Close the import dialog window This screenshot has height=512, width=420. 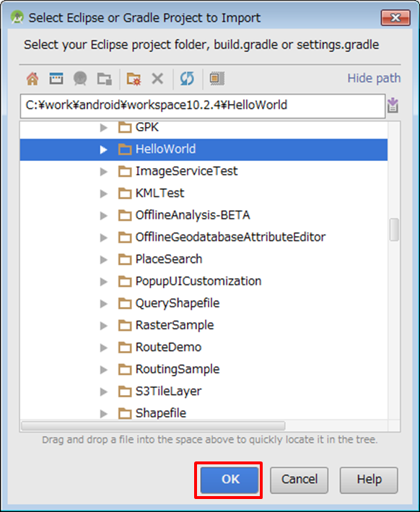[x=395, y=17]
